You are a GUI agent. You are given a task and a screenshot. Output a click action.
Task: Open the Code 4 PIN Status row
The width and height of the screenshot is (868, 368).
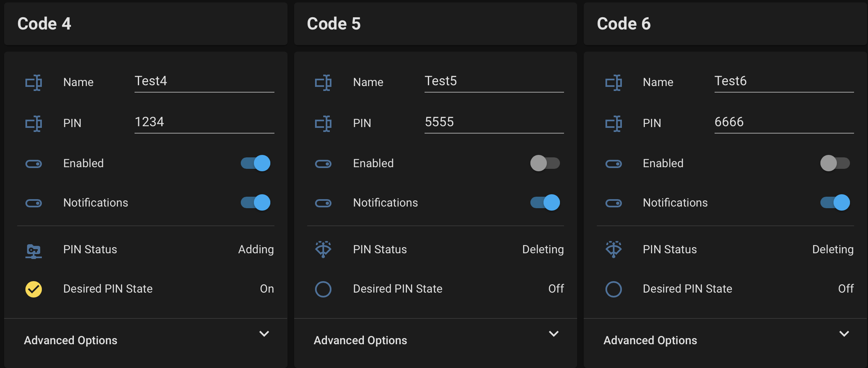pyautogui.click(x=146, y=250)
